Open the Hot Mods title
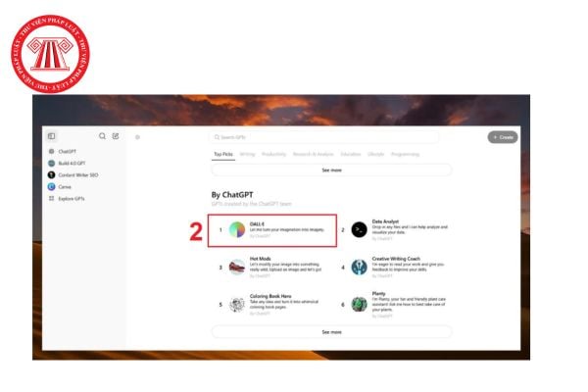 pyautogui.click(x=260, y=259)
